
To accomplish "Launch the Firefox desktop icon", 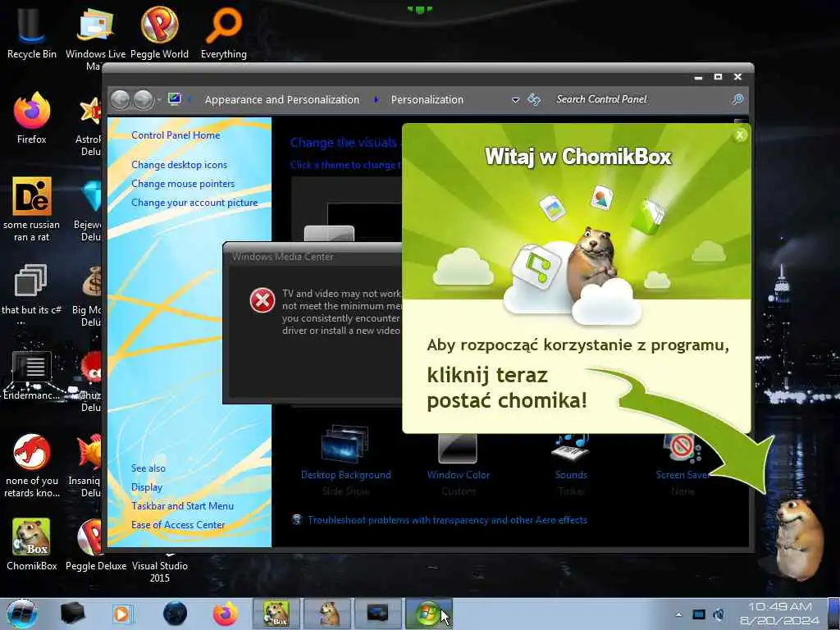I will point(31,118).
